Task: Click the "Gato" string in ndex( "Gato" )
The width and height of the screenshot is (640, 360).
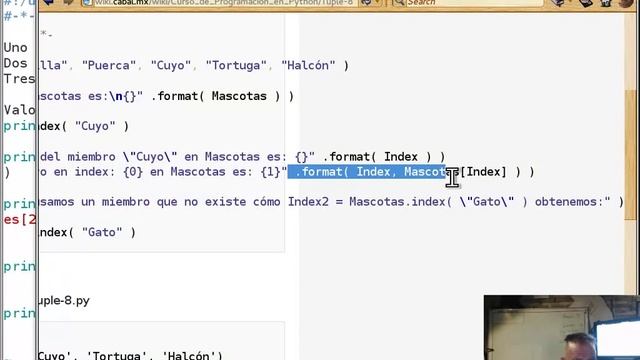Action: pos(102,232)
